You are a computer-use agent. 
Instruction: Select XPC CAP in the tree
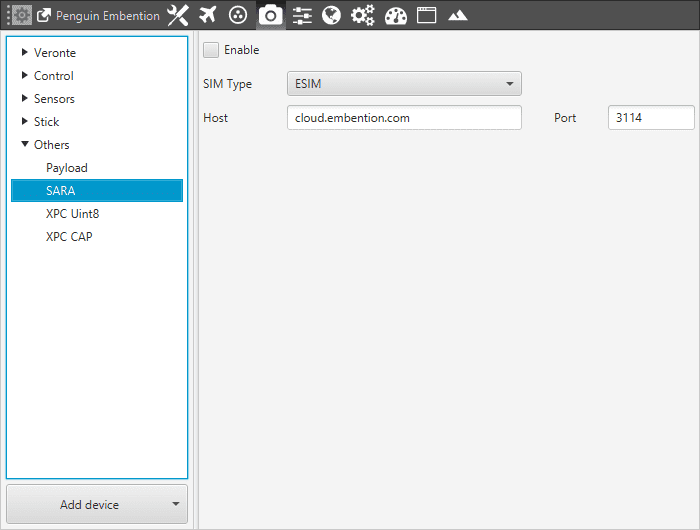[69, 237]
